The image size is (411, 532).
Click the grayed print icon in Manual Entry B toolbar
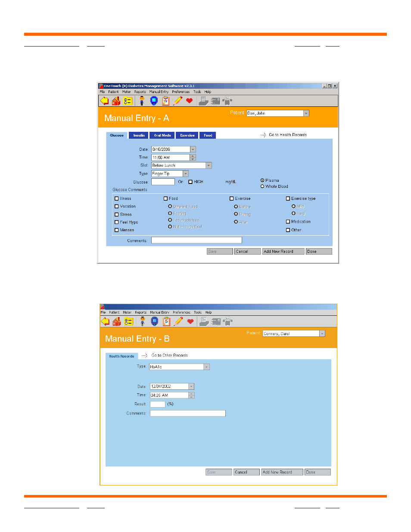click(204, 321)
